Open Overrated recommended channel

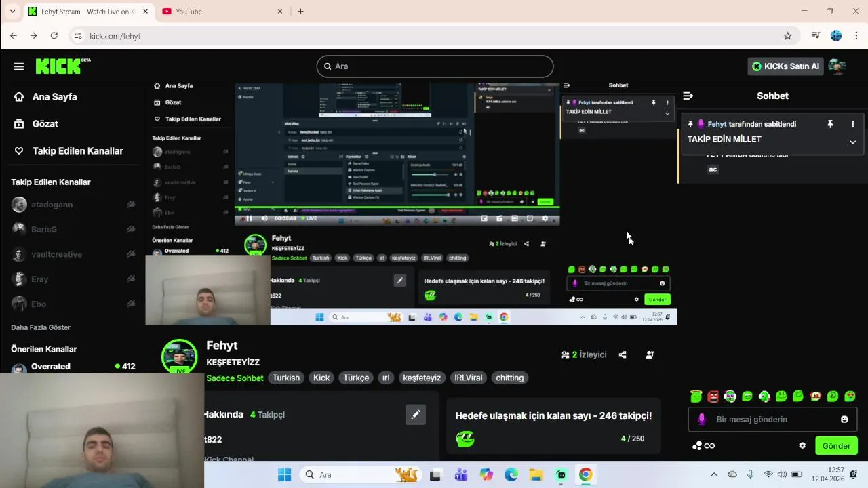click(x=73, y=367)
